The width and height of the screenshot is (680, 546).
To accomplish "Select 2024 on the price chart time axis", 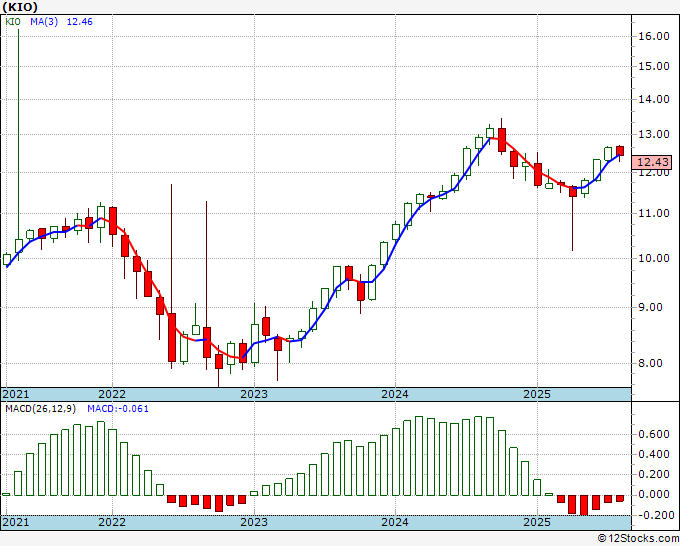I will (x=395, y=394).
